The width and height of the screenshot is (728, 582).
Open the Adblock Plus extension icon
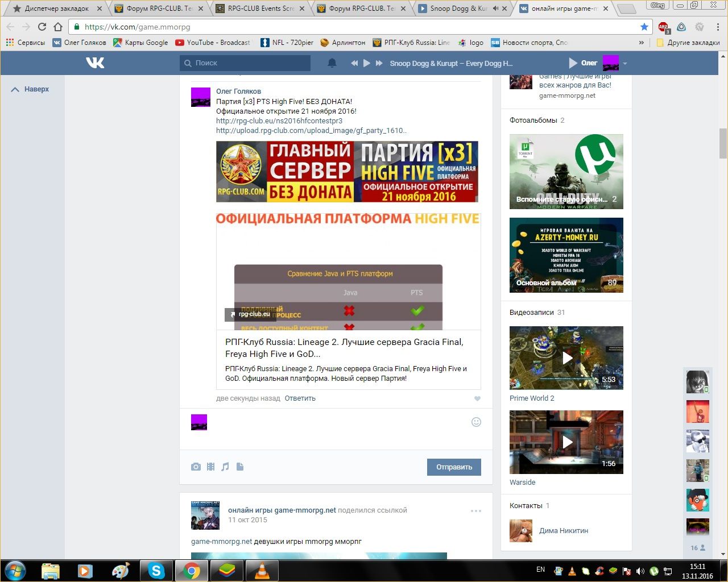click(x=663, y=27)
